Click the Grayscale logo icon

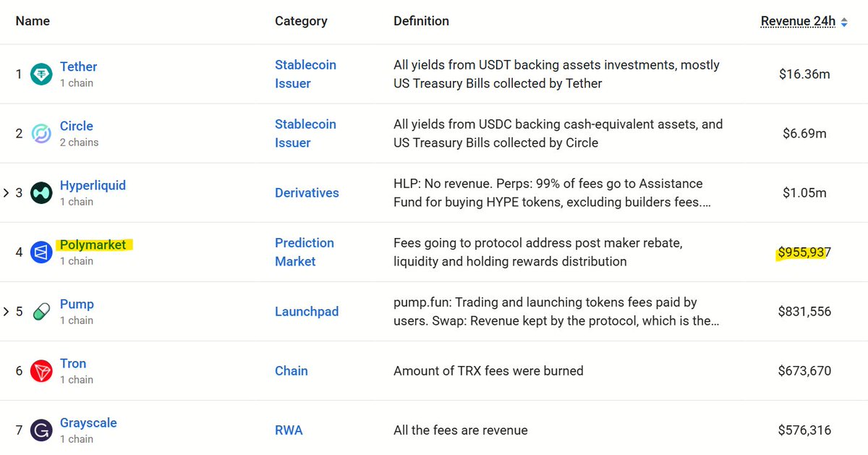click(41, 430)
